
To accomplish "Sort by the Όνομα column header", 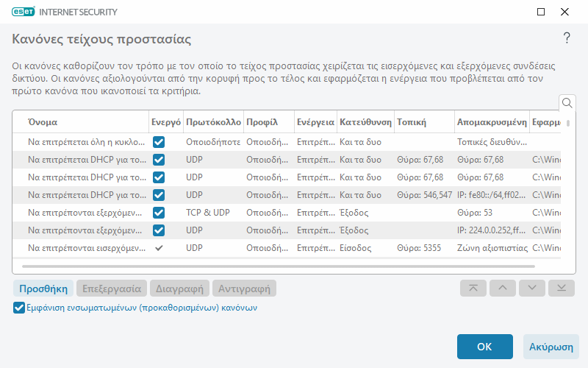I will coord(81,122).
